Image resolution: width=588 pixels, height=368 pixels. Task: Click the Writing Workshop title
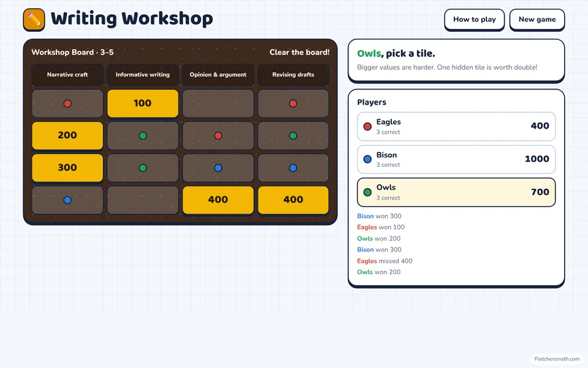[x=132, y=19]
